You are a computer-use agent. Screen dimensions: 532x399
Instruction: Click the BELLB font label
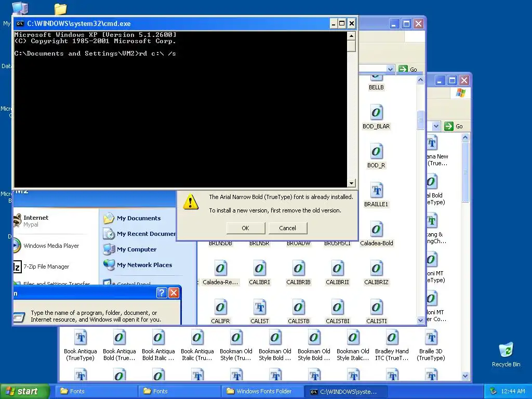(x=376, y=87)
